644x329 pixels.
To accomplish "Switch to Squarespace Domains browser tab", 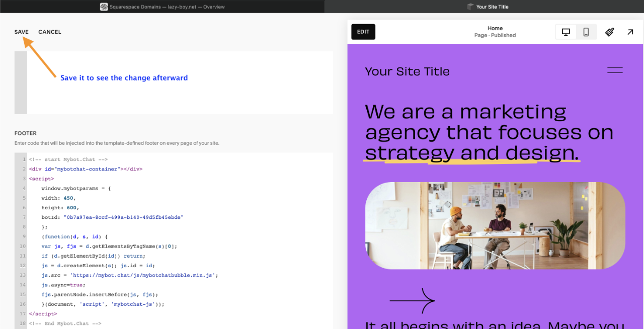I will 162,7.
